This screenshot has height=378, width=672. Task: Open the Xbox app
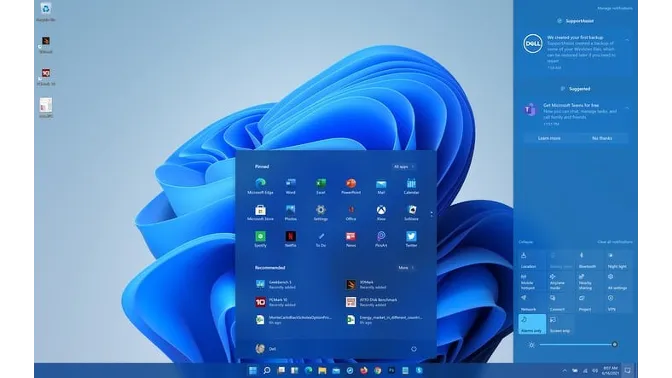[x=381, y=213]
